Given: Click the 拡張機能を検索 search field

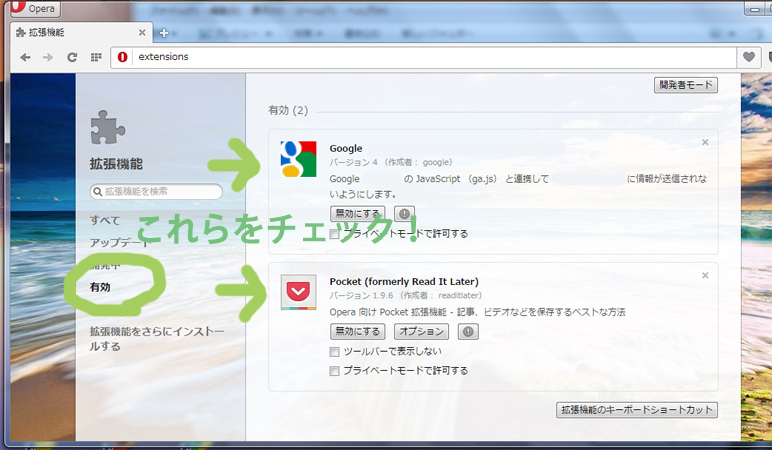Looking at the screenshot, I should [157, 191].
